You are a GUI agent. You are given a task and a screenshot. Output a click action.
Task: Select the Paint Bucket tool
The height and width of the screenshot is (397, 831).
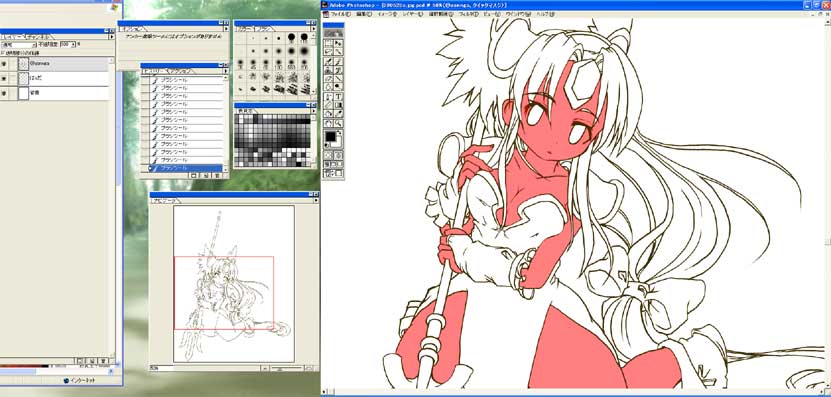[x=329, y=113]
